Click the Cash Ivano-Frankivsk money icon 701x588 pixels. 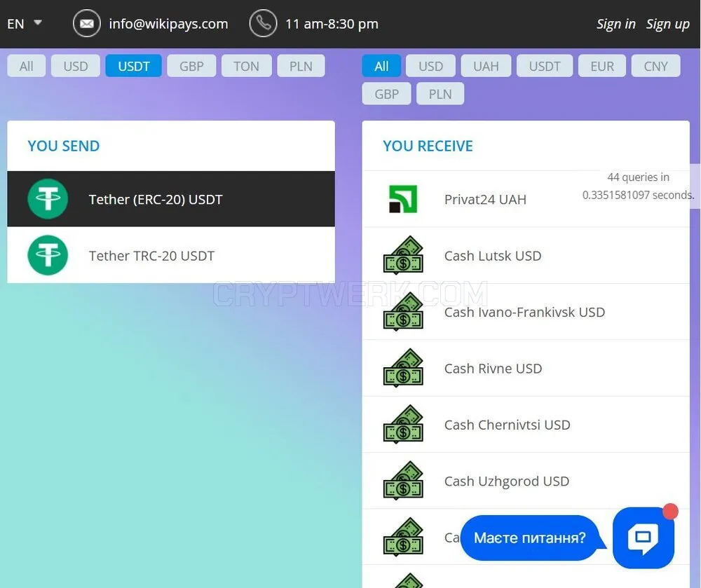pyautogui.click(x=403, y=311)
